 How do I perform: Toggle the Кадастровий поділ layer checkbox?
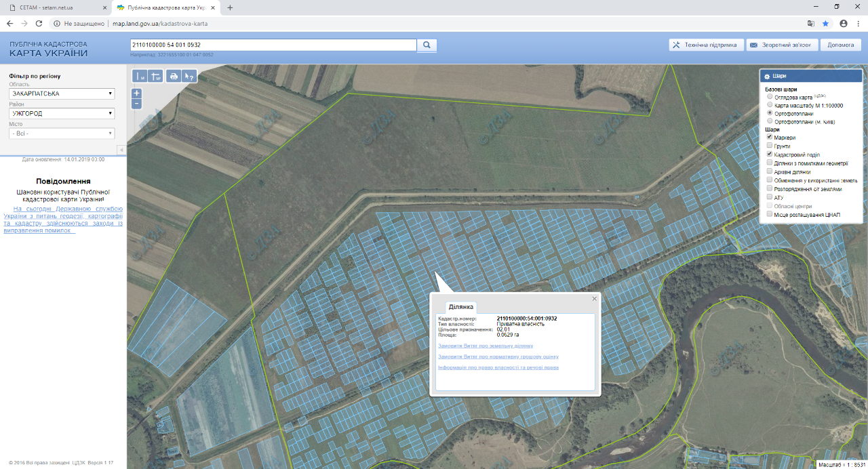coord(769,155)
